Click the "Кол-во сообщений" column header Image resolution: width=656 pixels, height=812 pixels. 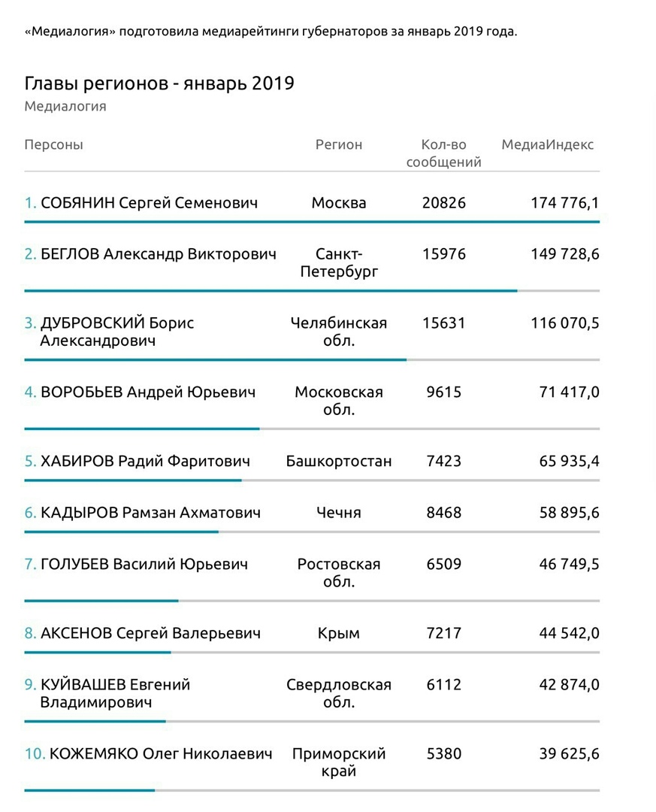tap(444, 153)
